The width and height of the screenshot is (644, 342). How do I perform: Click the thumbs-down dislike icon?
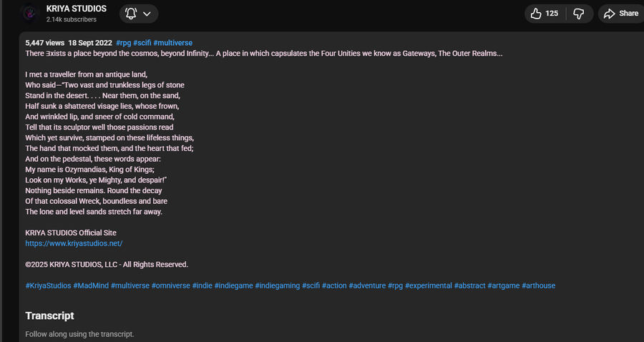coord(579,14)
